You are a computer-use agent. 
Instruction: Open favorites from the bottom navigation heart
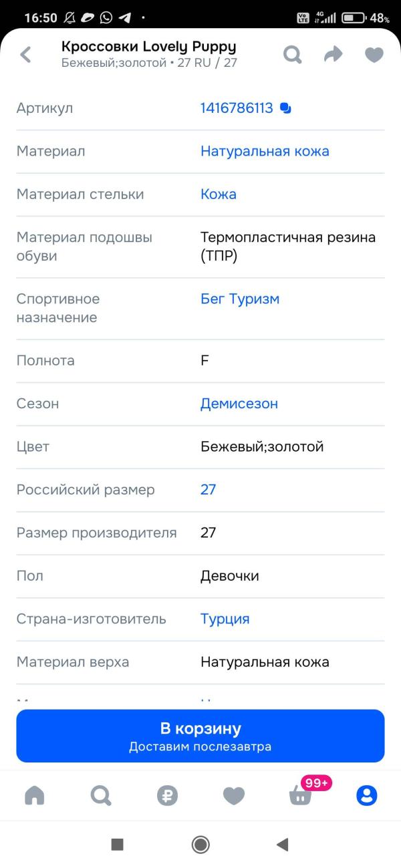[x=233, y=795]
